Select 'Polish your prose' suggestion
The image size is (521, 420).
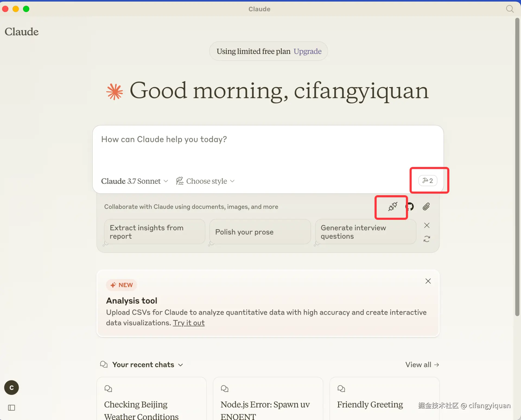[260, 232]
